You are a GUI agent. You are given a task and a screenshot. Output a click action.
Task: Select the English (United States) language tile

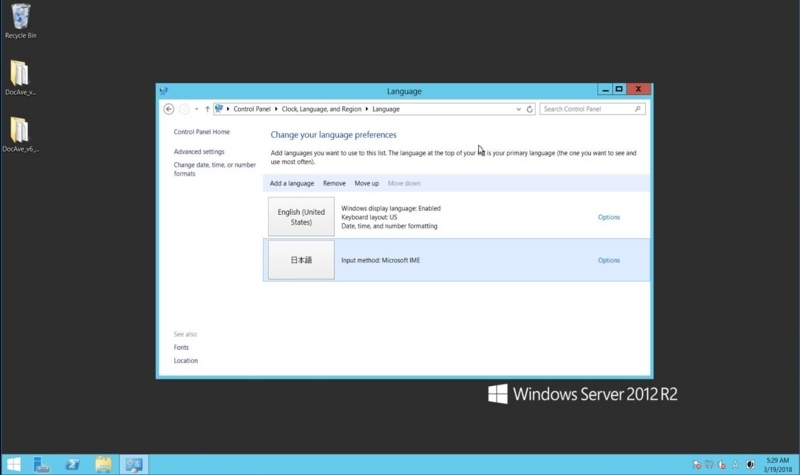301,217
